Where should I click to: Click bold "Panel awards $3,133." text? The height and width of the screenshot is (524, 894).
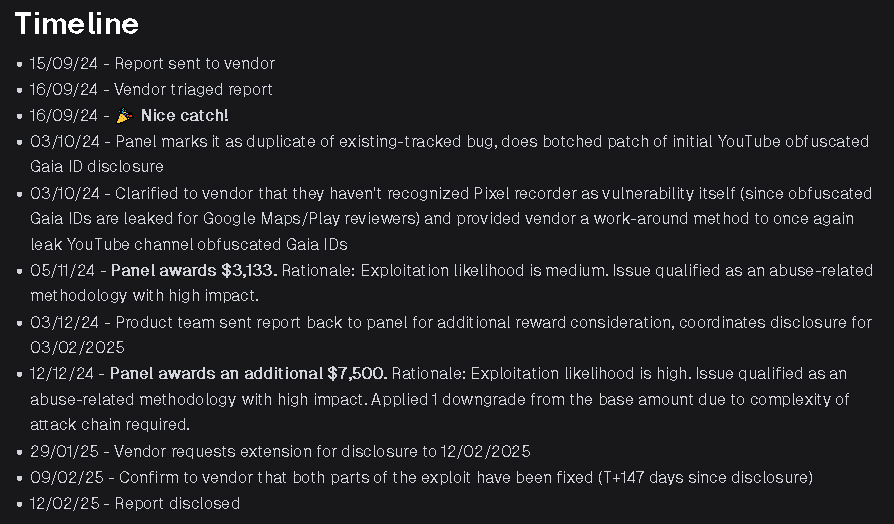[x=196, y=270]
